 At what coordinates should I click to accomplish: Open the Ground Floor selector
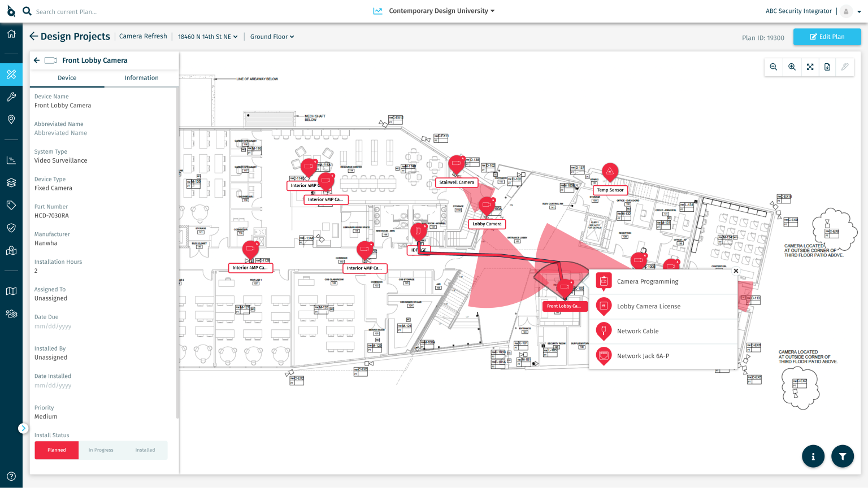(272, 36)
